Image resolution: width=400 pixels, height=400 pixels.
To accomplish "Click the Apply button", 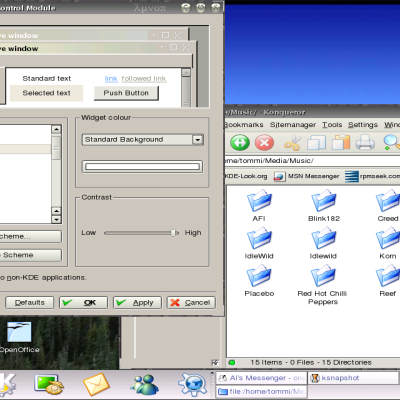I will point(137,303).
